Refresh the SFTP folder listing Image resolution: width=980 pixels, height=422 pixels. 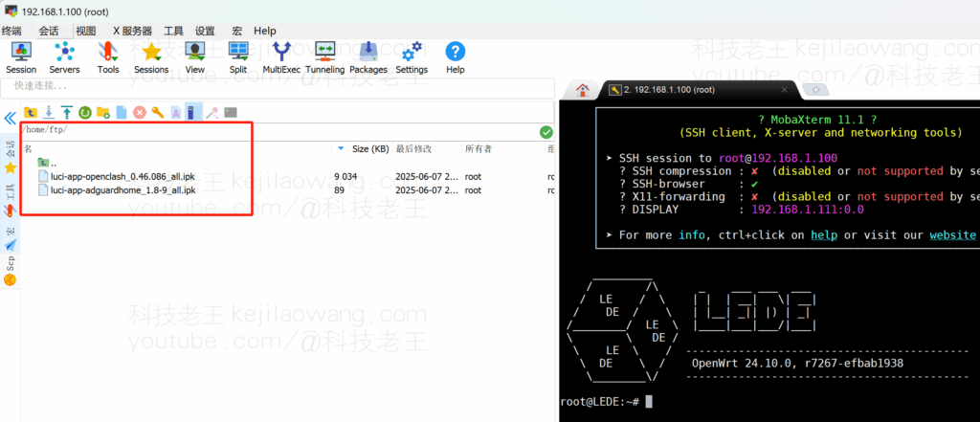pos(85,112)
